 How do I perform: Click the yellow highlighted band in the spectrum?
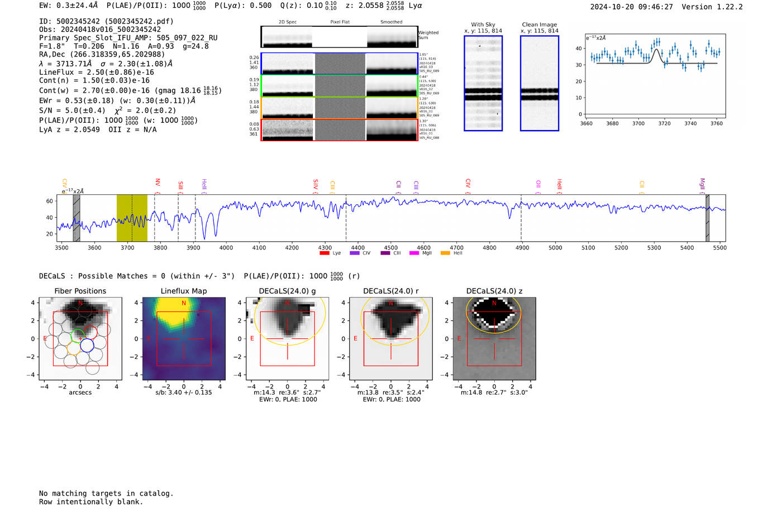(132, 218)
